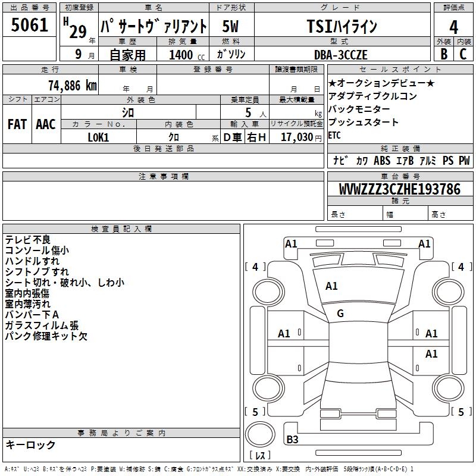Click the lot number 5061
The height and width of the screenshot is (476, 476).
click(x=29, y=25)
